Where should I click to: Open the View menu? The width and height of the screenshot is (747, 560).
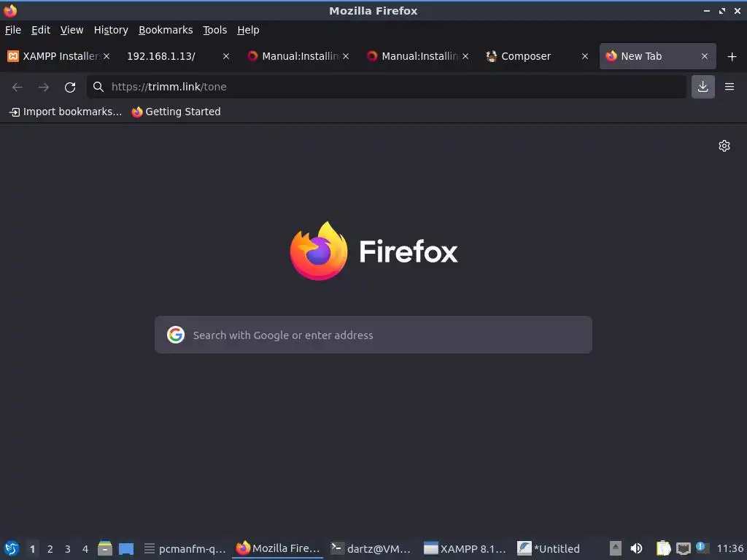[x=72, y=30]
